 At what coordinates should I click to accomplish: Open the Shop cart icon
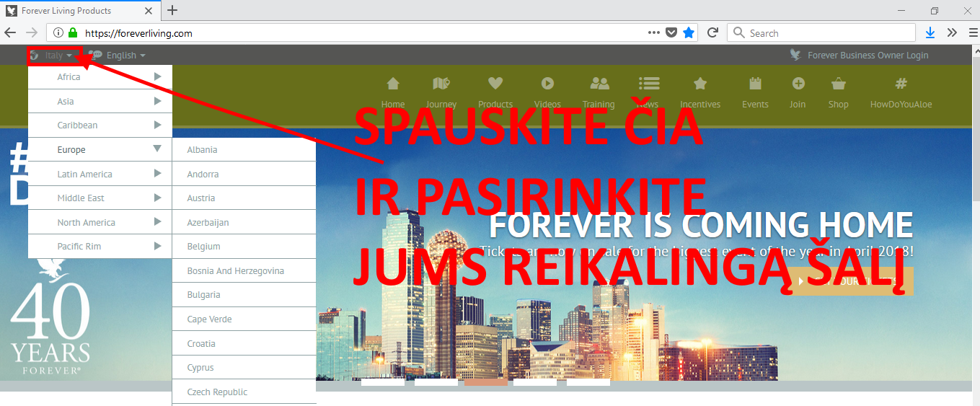tap(838, 84)
